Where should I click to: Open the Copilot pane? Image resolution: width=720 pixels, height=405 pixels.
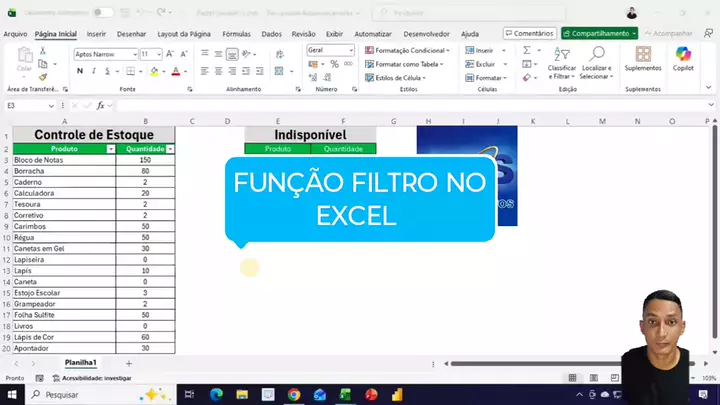(x=683, y=59)
